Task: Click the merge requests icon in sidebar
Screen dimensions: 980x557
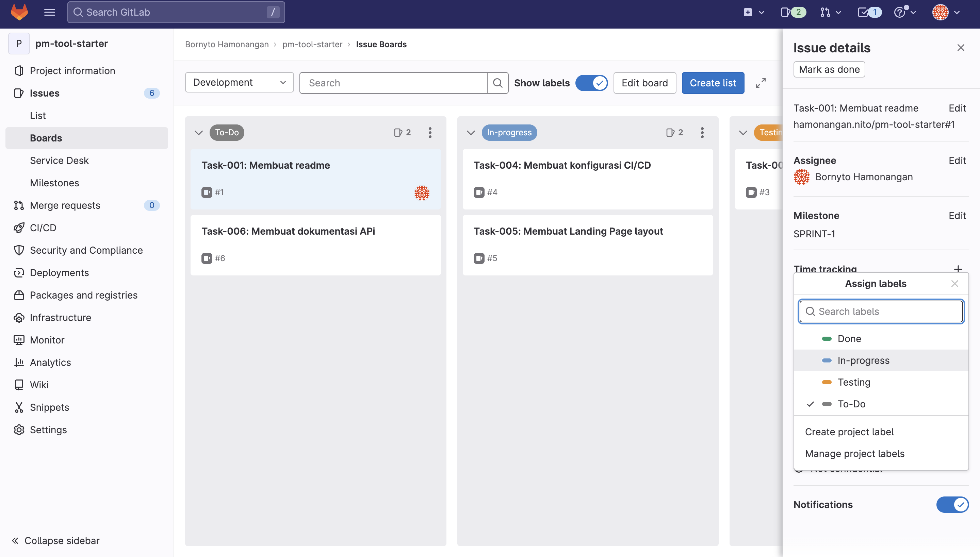Action: (19, 205)
